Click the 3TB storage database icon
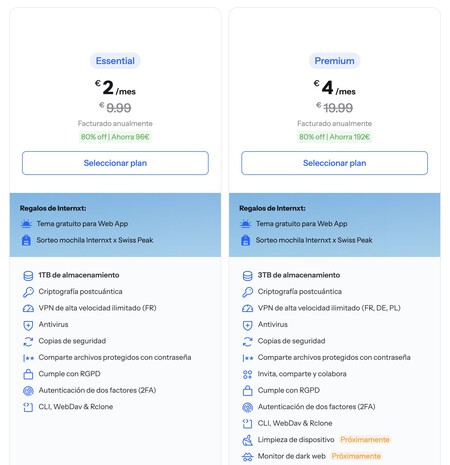450x465 pixels. [x=247, y=276]
